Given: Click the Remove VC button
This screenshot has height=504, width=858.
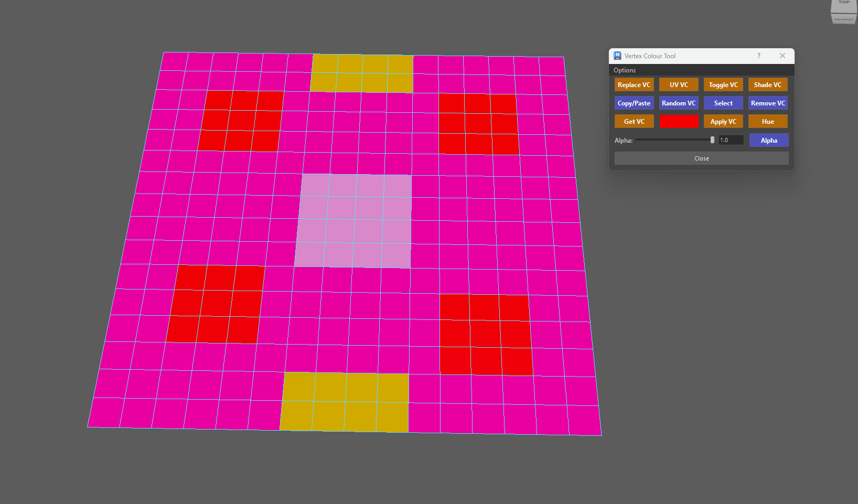Looking at the screenshot, I should pyautogui.click(x=768, y=103).
